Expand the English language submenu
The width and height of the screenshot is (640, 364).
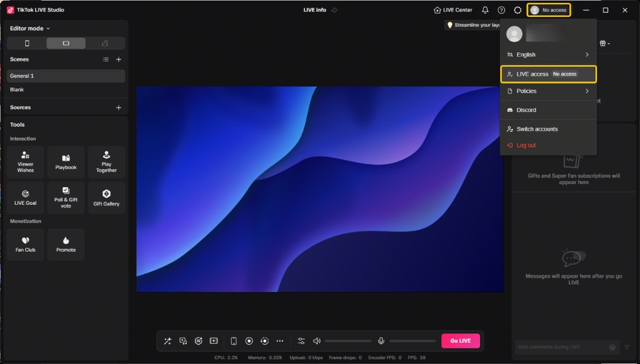pos(548,54)
